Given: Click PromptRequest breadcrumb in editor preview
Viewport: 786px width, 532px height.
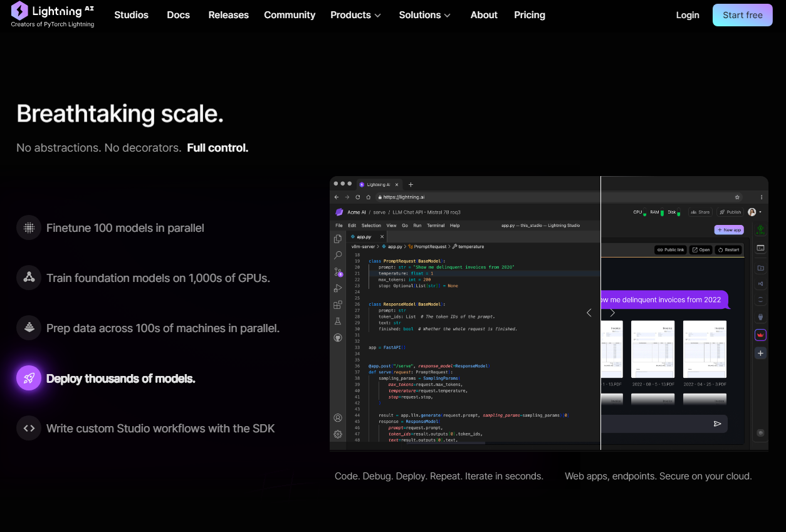Looking at the screenshot, I should pos(429,247).
